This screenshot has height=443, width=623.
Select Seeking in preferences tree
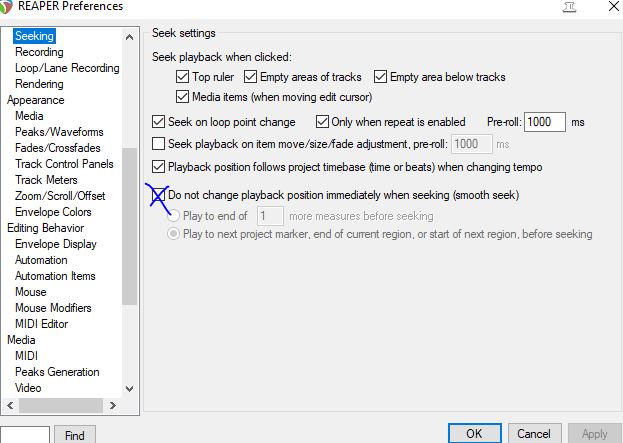[x=34, y=36]
